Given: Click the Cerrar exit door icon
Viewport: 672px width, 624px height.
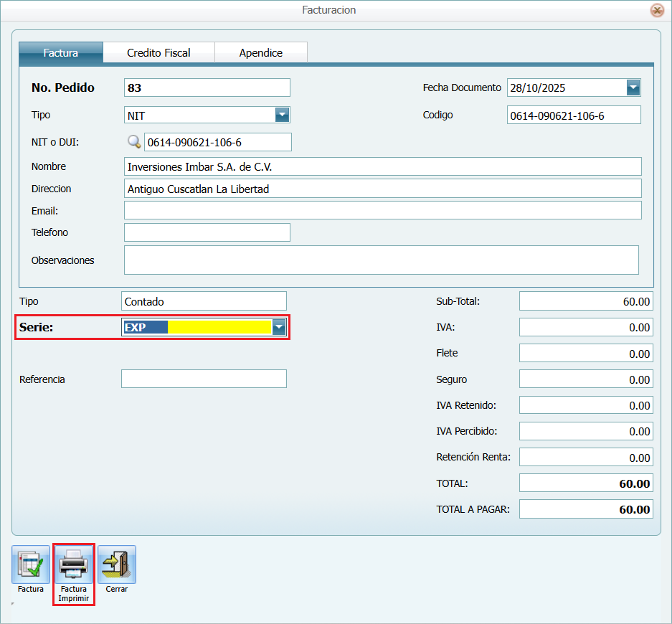Looking at the screenshot, I should 116,564.
